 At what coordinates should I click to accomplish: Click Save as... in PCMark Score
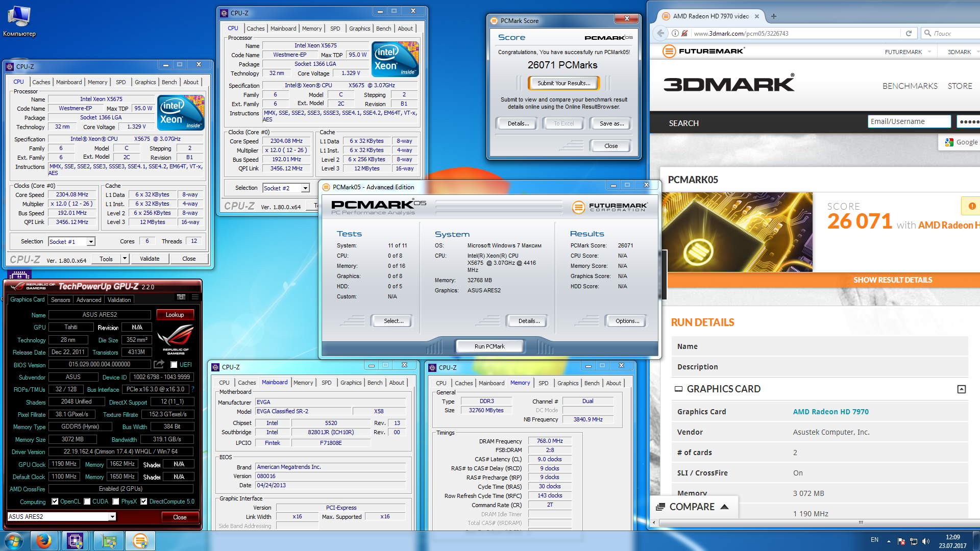coord(611,123)
